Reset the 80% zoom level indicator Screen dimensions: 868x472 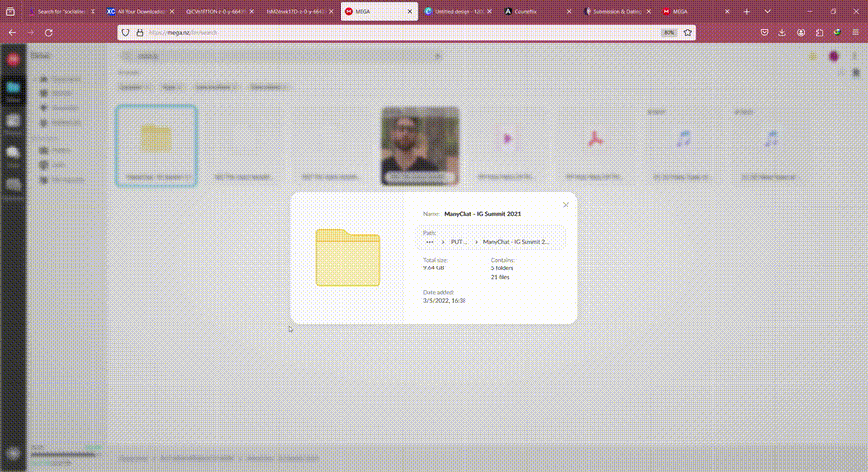669,33
